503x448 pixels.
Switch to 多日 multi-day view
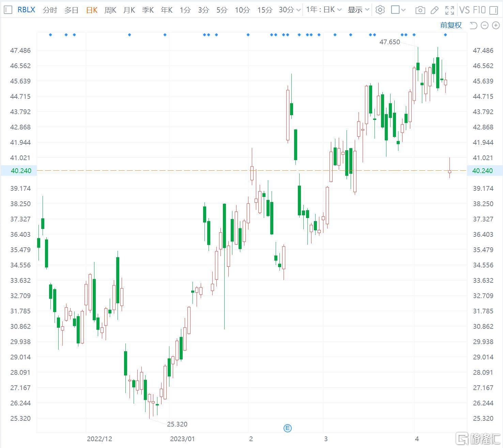pyautogui.click(x=71, y=10)
